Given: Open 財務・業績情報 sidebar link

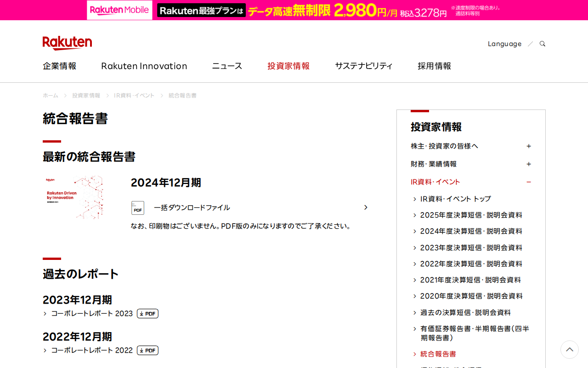Looking at the screenshot, I should coord(434,164).
